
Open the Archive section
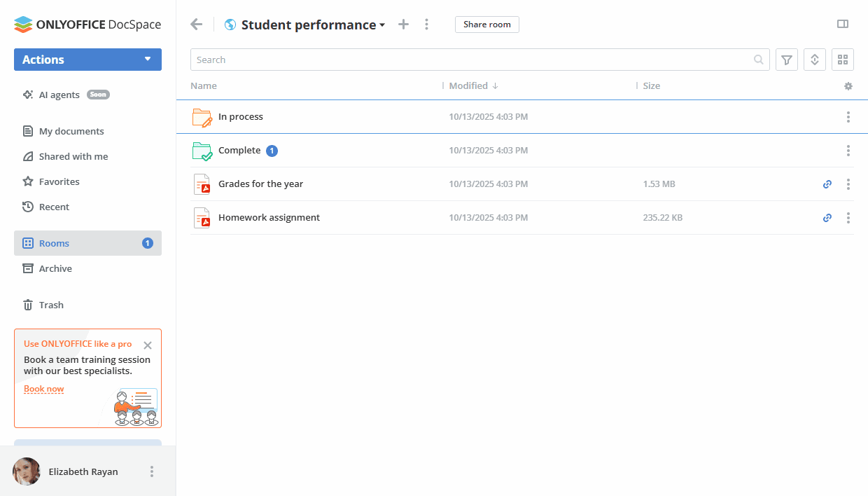point(55,268)
